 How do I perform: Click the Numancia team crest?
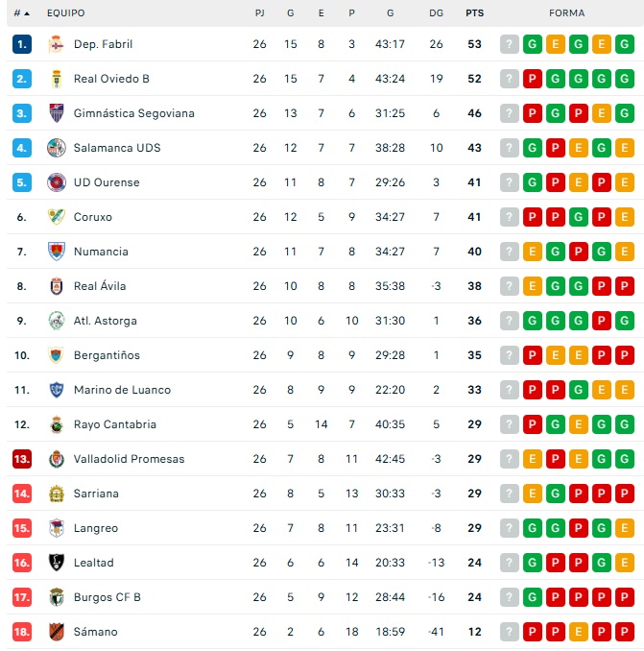pyautogui.click(x=56, y=252)
